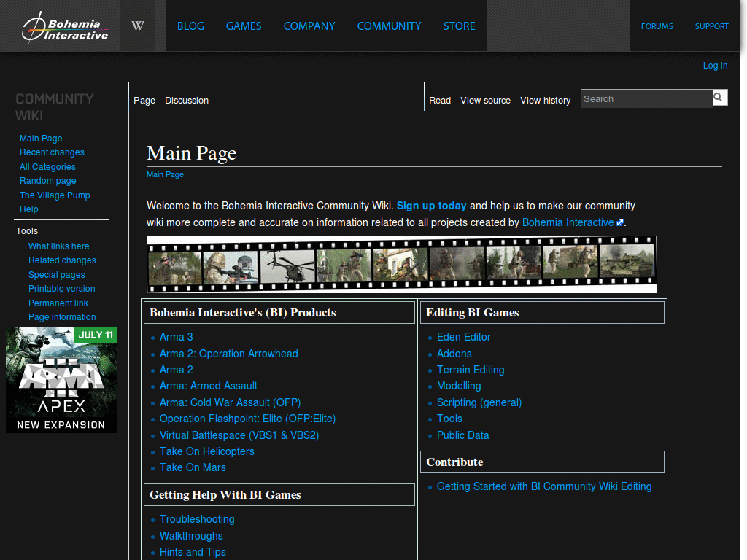The image size is (747, 560).
Task: Open the Tools page under Editing
Action: click(449, 419)
